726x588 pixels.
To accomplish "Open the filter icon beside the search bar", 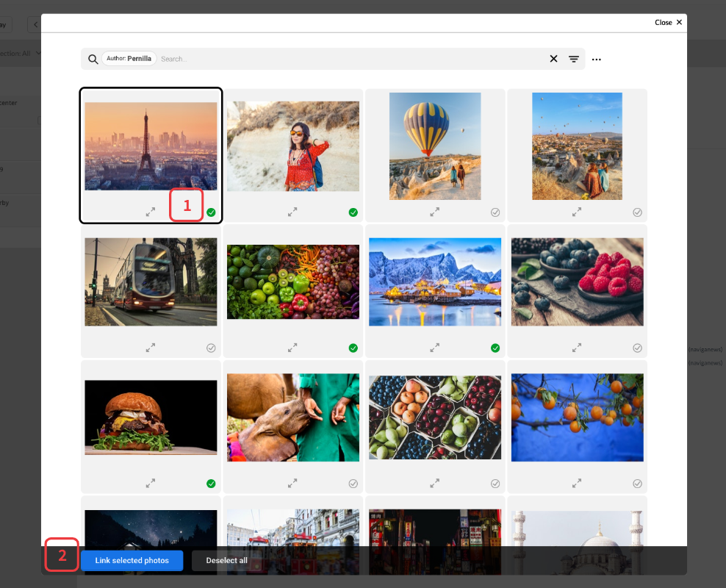I will pos(574,59).
